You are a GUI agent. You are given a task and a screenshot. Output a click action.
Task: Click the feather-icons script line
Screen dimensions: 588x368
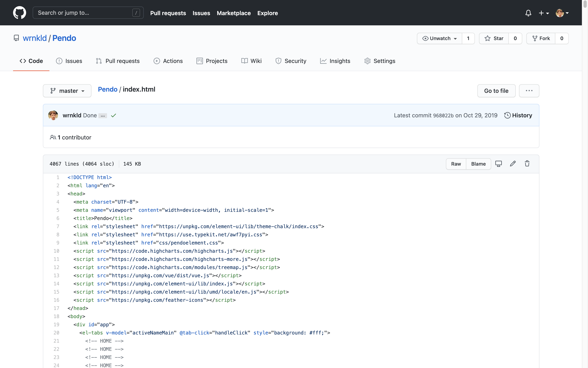coord(155,300)
